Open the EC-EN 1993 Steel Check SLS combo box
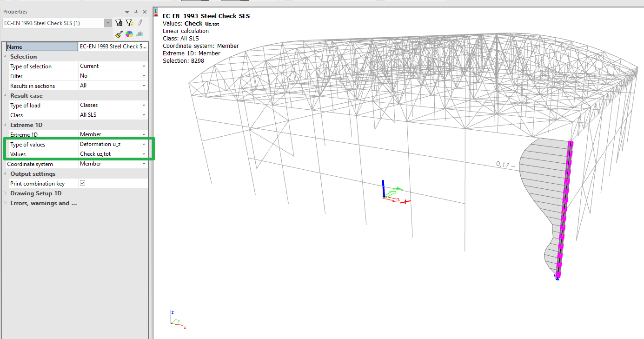The height and width of the screenshot is (339, 644). [x=108, y=22]
